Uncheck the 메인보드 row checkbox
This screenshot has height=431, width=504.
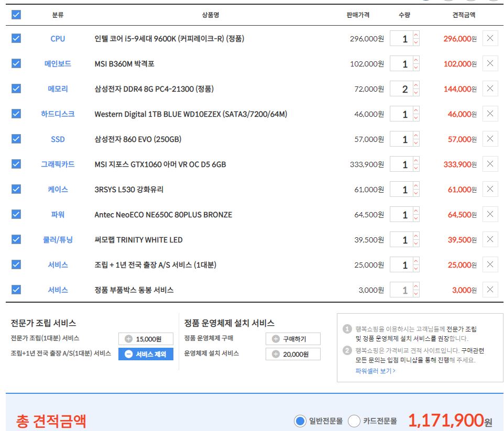pyautogui.click(x=16, y=63)
